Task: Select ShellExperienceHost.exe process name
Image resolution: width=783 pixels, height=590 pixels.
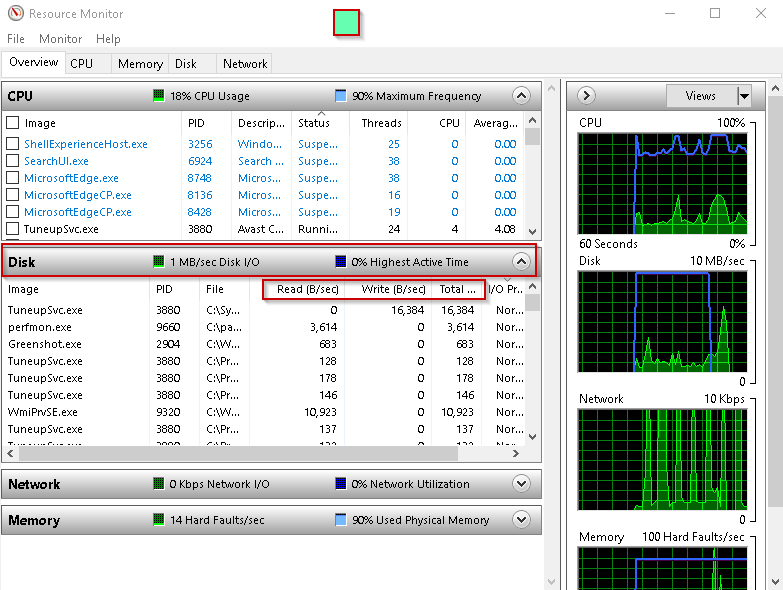Action: [x=86, y=144]
